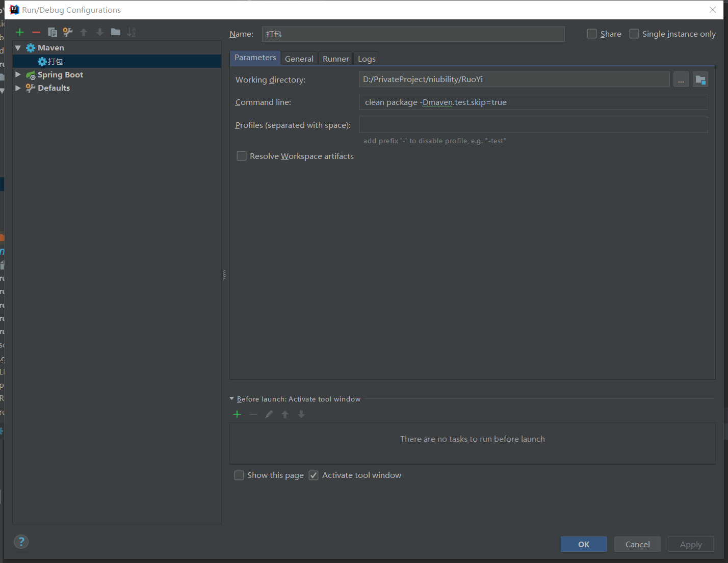Image resolution: width=728 pixels, height=563 pixels.
Task: Click the vertical splitter handle between panels
Action: pyautogui.click(x=224, y=275)
